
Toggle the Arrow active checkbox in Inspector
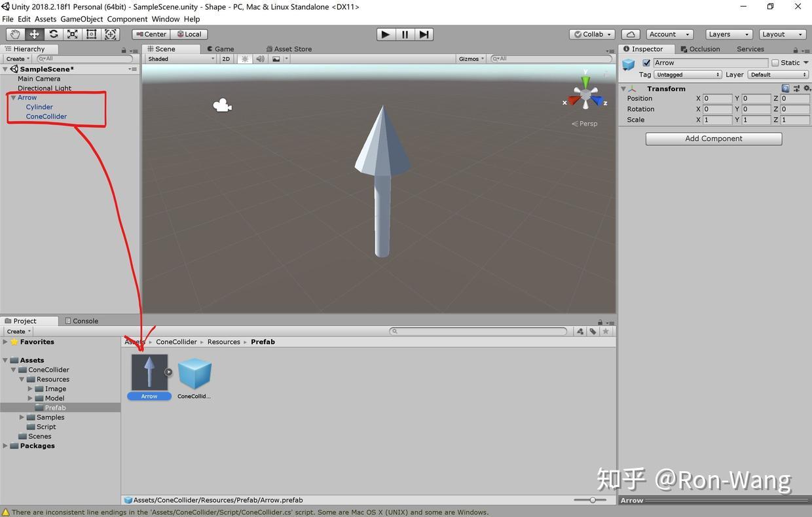646,62
